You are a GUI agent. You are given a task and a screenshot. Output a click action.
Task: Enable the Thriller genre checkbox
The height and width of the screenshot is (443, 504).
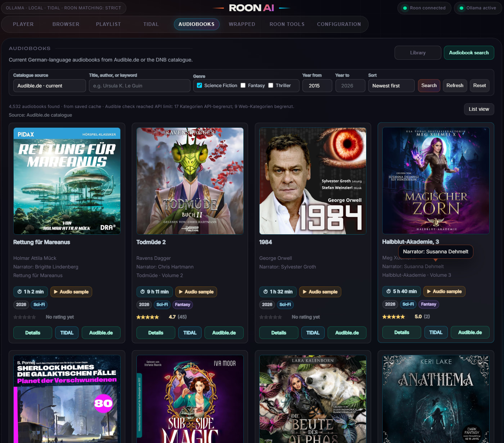click(271, 85)
